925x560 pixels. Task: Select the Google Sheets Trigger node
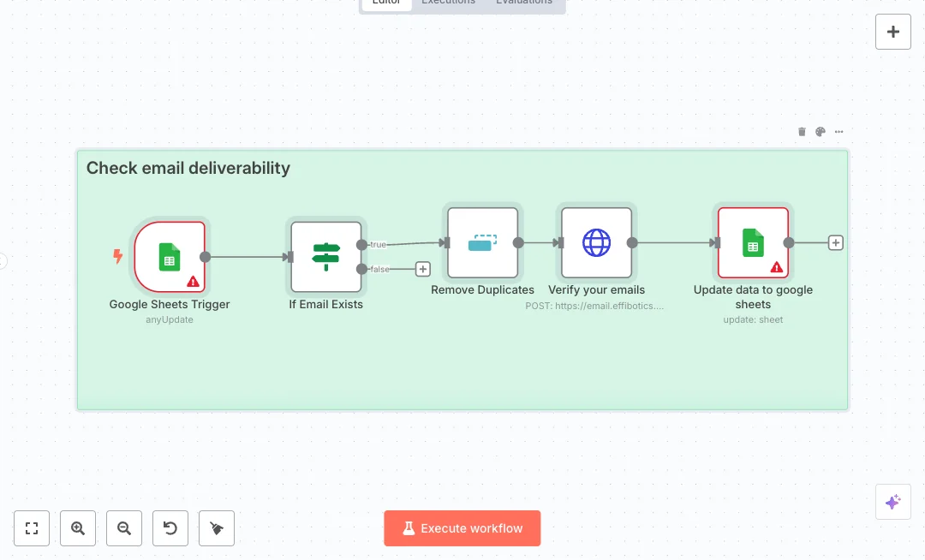pyautogui.click(x=170, y=257)
